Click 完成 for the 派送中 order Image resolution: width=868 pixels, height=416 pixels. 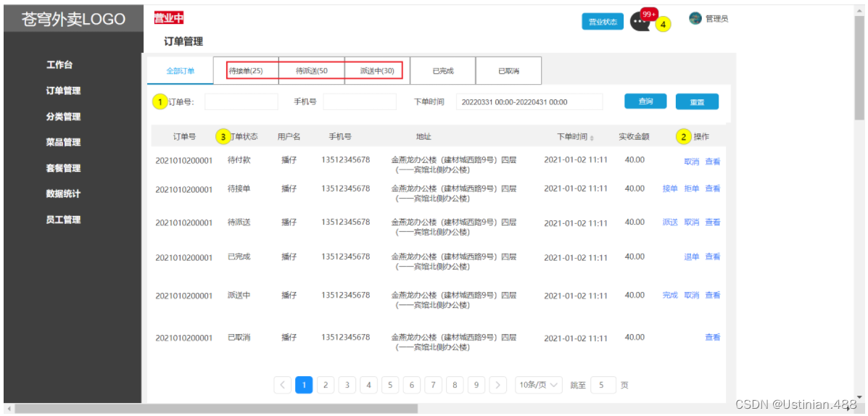click(x=670, y=296)
